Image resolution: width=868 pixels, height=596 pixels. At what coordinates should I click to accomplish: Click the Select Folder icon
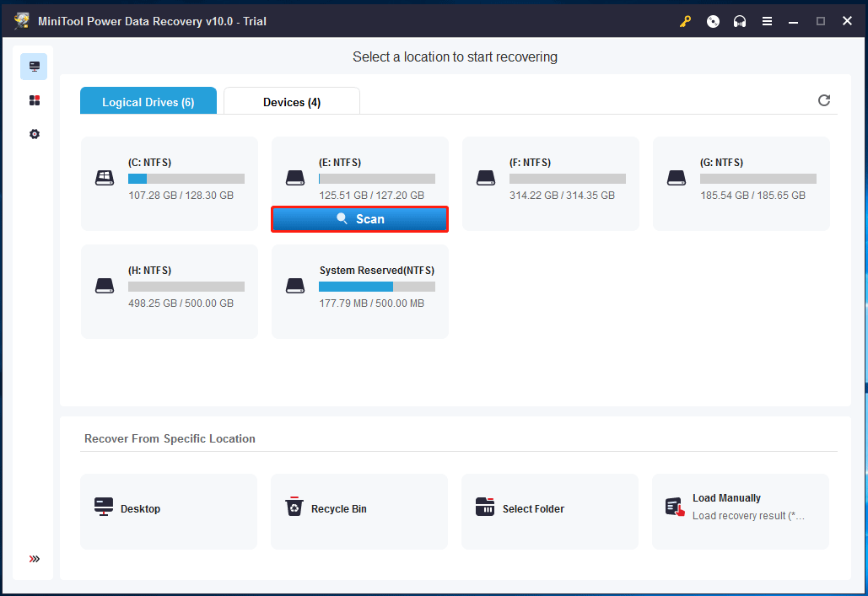tap(485, 507)
